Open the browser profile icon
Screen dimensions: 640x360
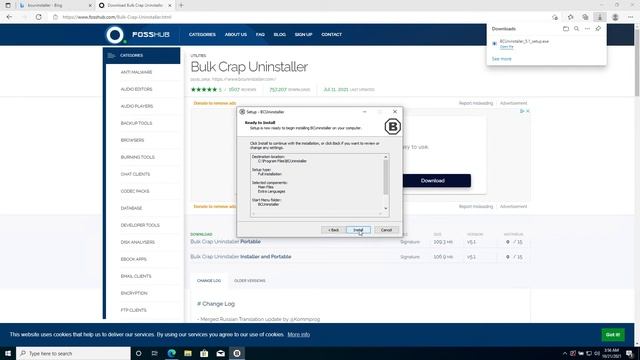[615, 17]
